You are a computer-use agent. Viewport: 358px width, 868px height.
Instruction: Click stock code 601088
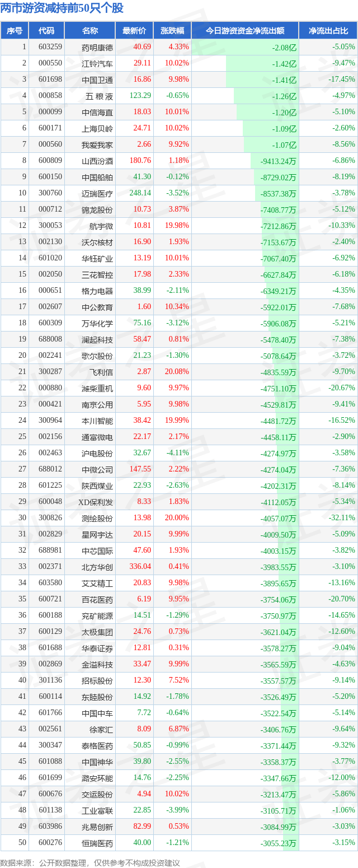point(50,762)
